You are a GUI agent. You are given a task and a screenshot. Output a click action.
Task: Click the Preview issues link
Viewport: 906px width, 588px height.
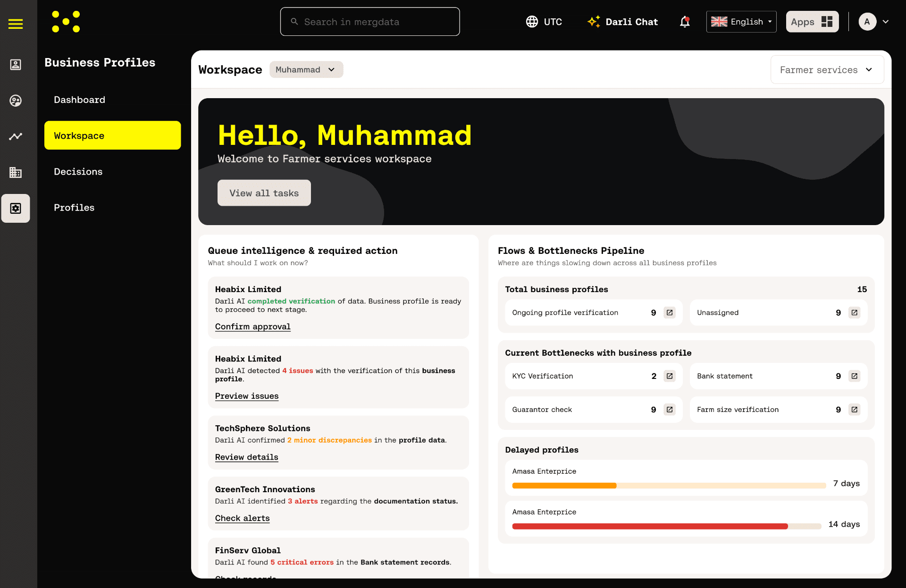pyautogui.click(x=247, y=396)
